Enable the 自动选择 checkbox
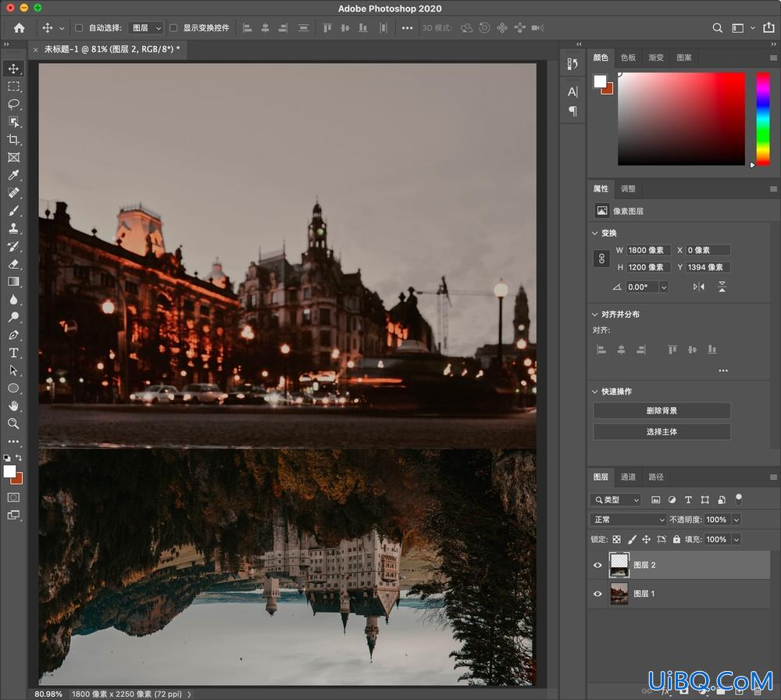 click(79, 28)
